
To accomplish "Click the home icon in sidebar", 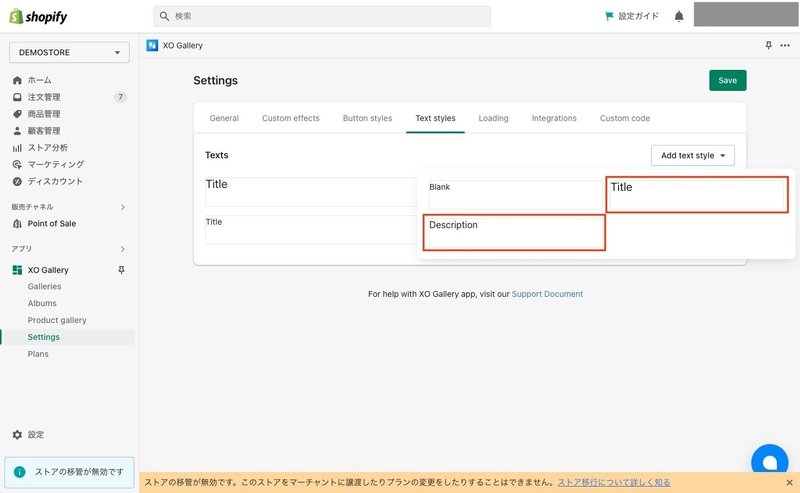I will [17, 80].
